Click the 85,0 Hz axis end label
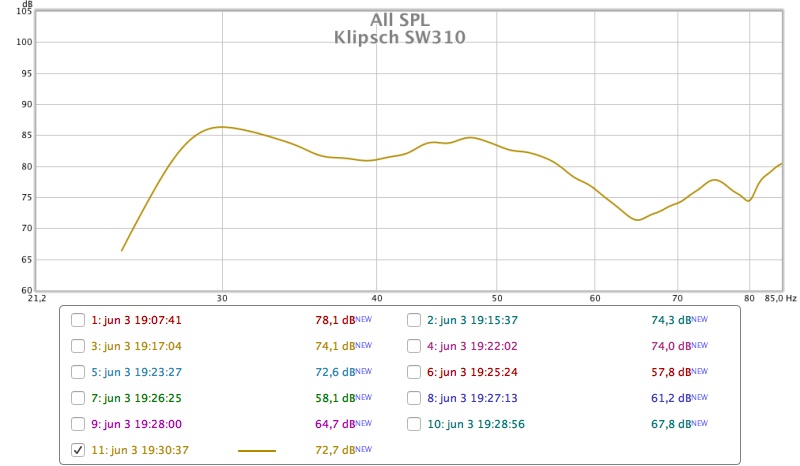The width and height of the screenshot is (800, 466). coord(780,298)
